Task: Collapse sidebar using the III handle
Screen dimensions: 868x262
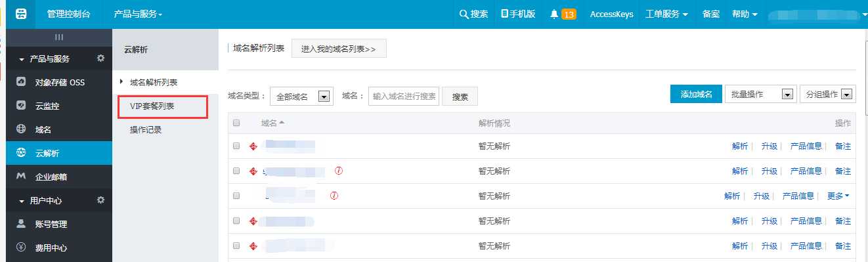Action: click(x=59, y=37)
